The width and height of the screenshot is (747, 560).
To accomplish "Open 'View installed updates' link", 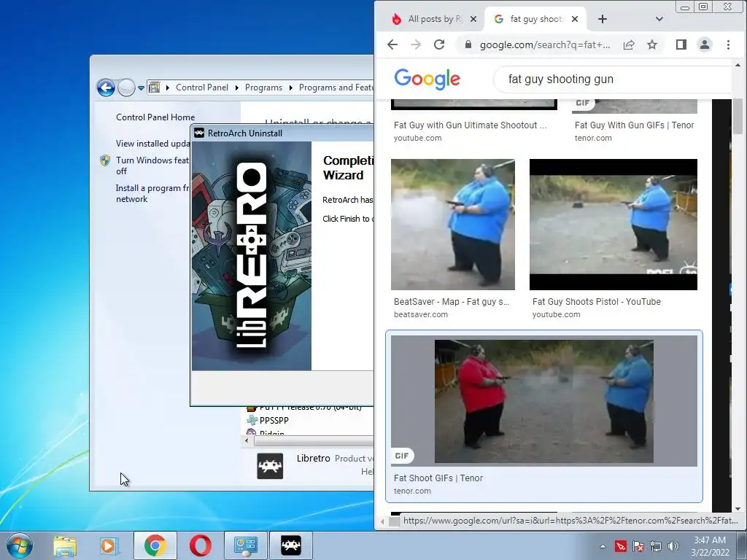I will 153,144.
